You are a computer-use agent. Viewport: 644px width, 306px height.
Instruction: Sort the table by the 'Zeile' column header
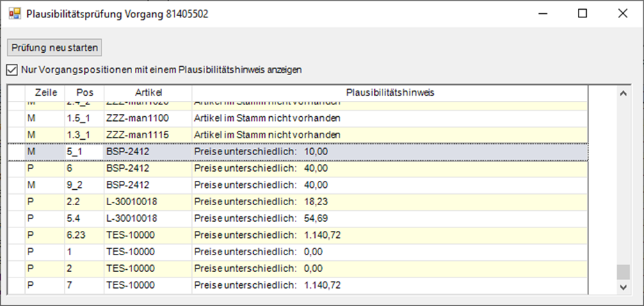pyautogui.click(x=45, y=92)
